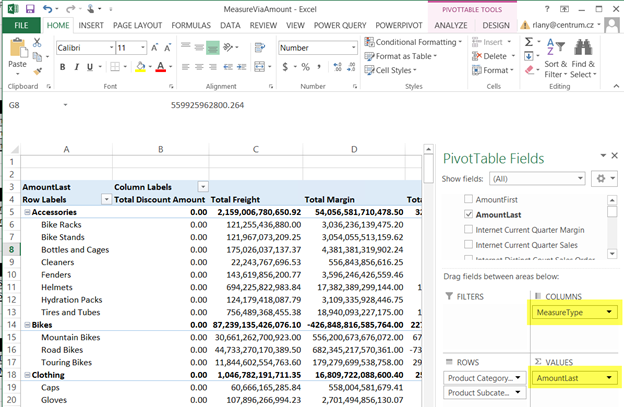Screen dimensions: 624x407
Task: Click the Format as Table button
Action: point(401,56)
